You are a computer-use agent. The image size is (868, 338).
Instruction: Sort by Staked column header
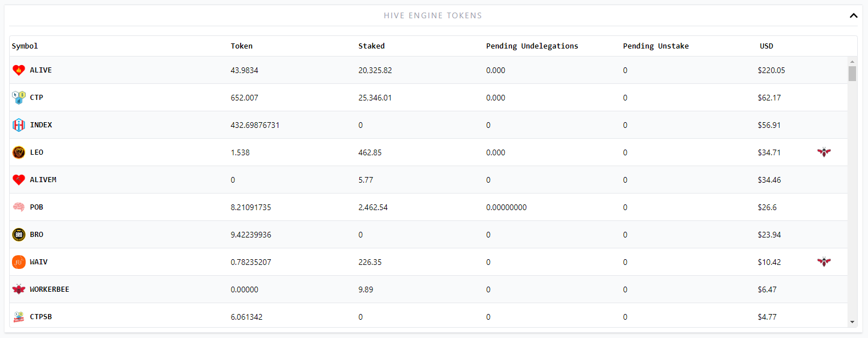pyautogui.click(x=372, y=46)
